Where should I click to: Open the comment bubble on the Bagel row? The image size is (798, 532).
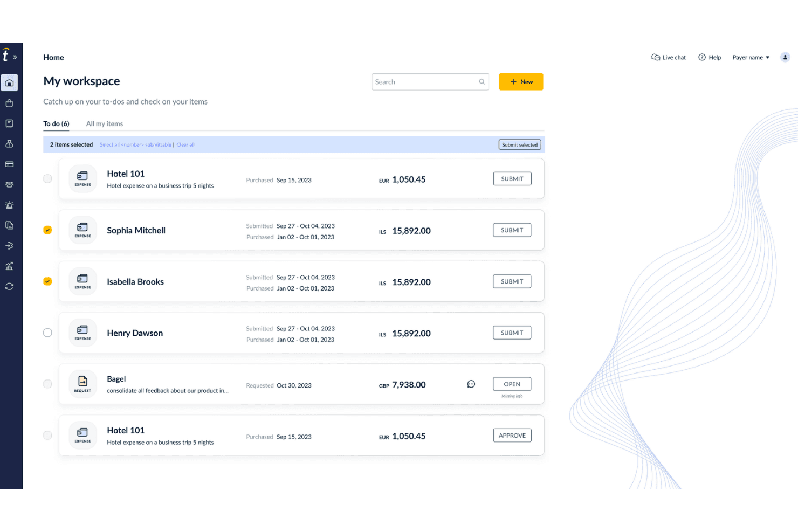pyautogui.click(x=471, y=384)
